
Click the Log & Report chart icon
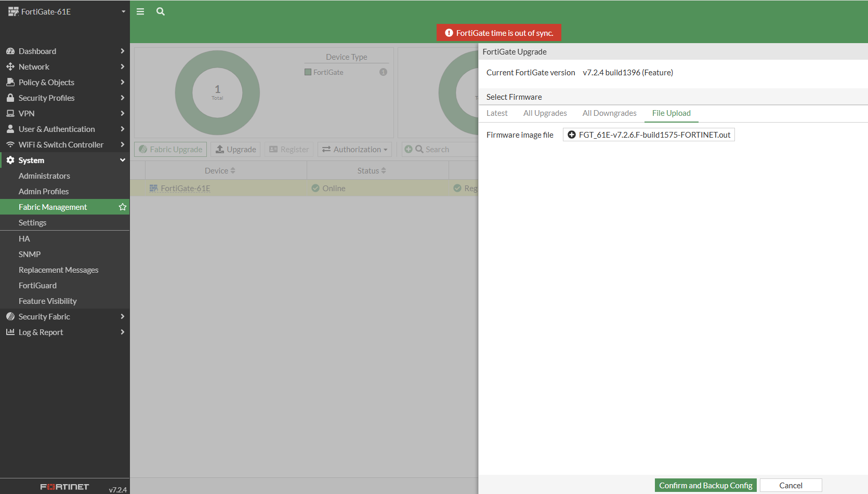pos(10,332)
